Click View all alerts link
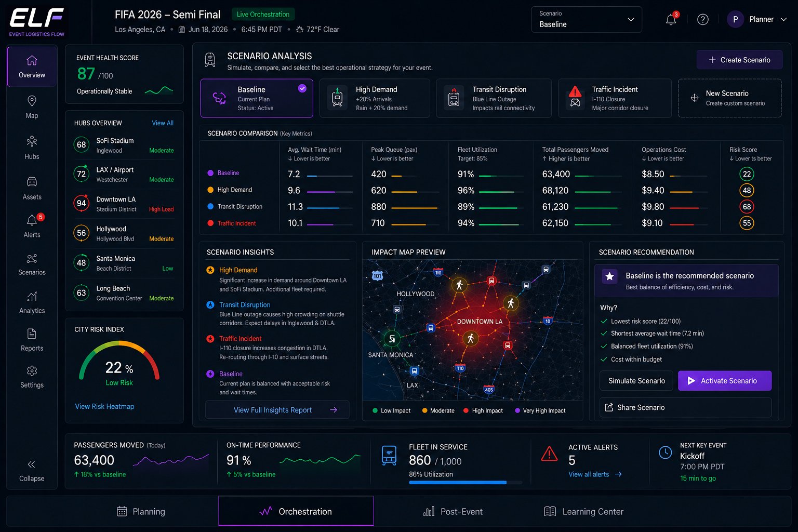Image resolution: width=798 pixels, height=532 pixels. click(x=595, y=474)
